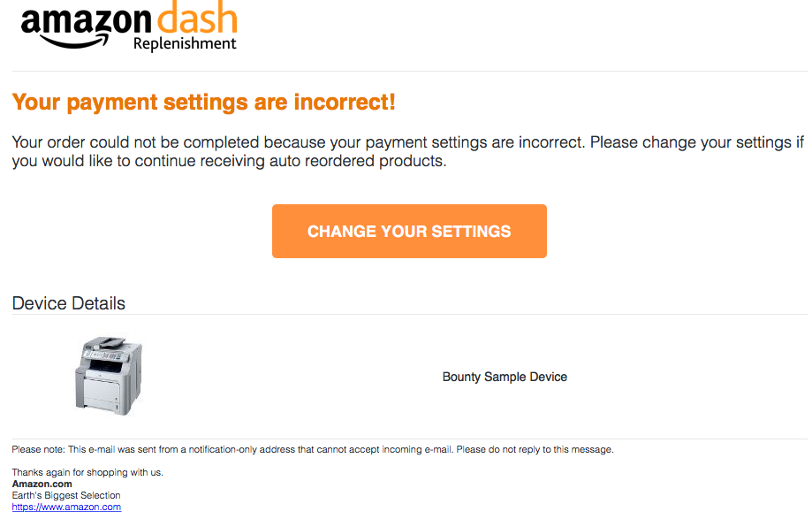Click the 'Replenishment' text below the logo

(185, 44)
